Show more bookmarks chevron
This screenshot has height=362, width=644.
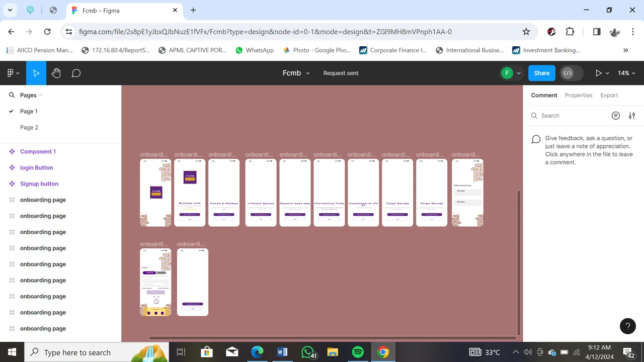tap(625, 50)
